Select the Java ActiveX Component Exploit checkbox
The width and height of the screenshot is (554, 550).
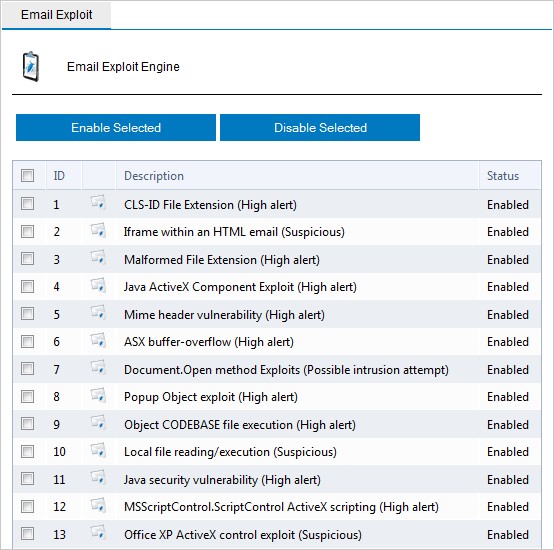[x=27, y=286]
